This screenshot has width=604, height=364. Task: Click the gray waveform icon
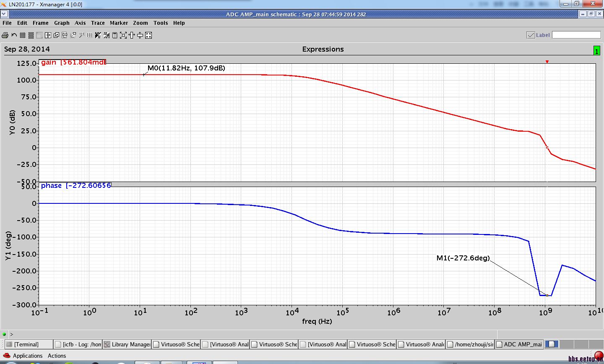(107, 35)
